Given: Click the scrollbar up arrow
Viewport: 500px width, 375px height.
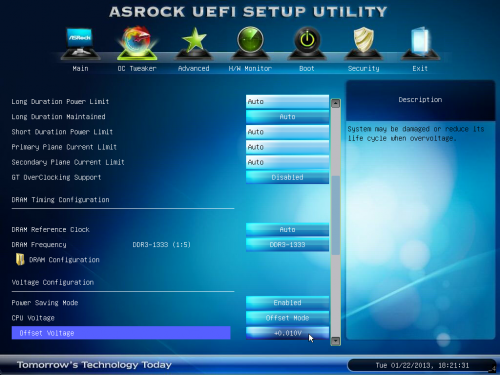Looking at the screenshot, I should [x=335, y=103].
